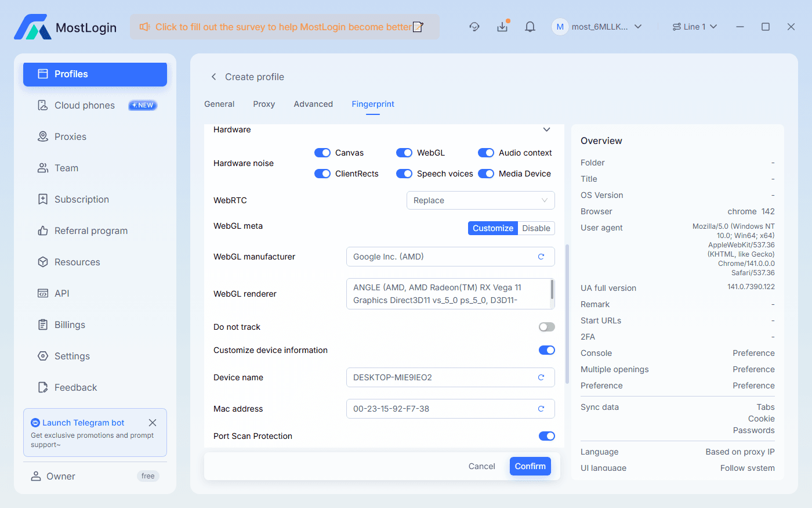Collapse the Hardware section
Image resolution: width=812 pixels, height=508 pixels.
pos(546,129)
